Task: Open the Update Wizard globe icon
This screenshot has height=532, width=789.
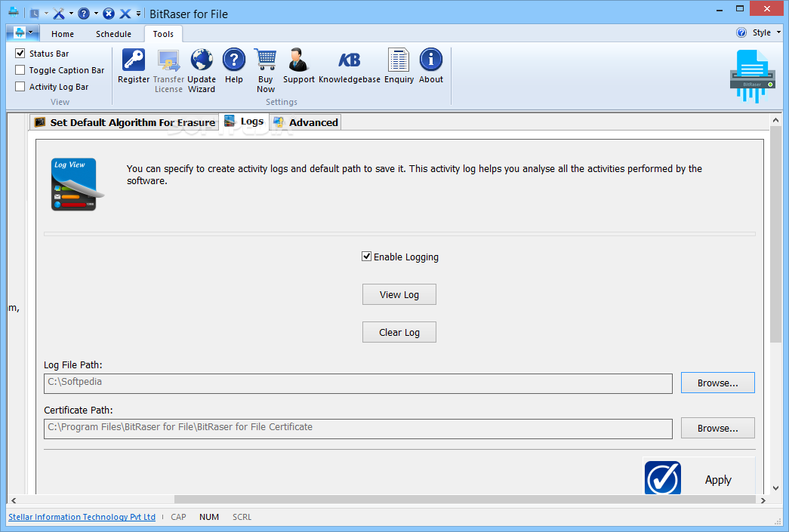Action: click(202, 60)
